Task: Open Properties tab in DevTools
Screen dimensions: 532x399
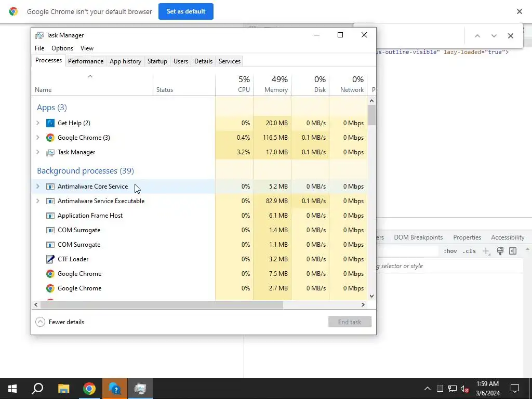Action: (x=467, y=237)
